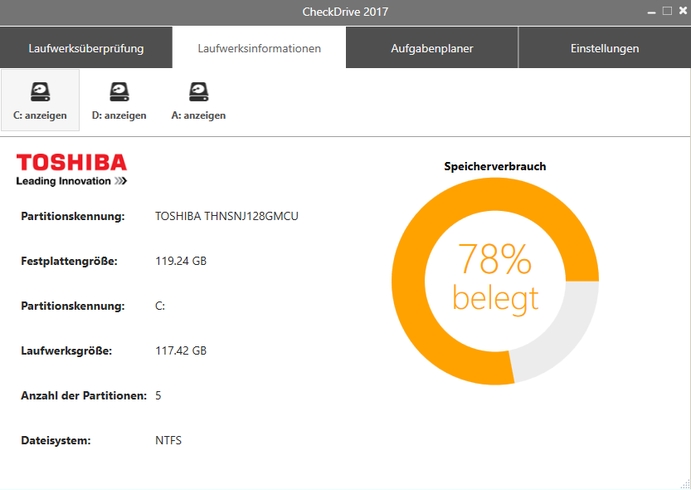The image size is (691, 490).
Task: Open the Laufwerksinformationen tab
Action: point(259,48)
